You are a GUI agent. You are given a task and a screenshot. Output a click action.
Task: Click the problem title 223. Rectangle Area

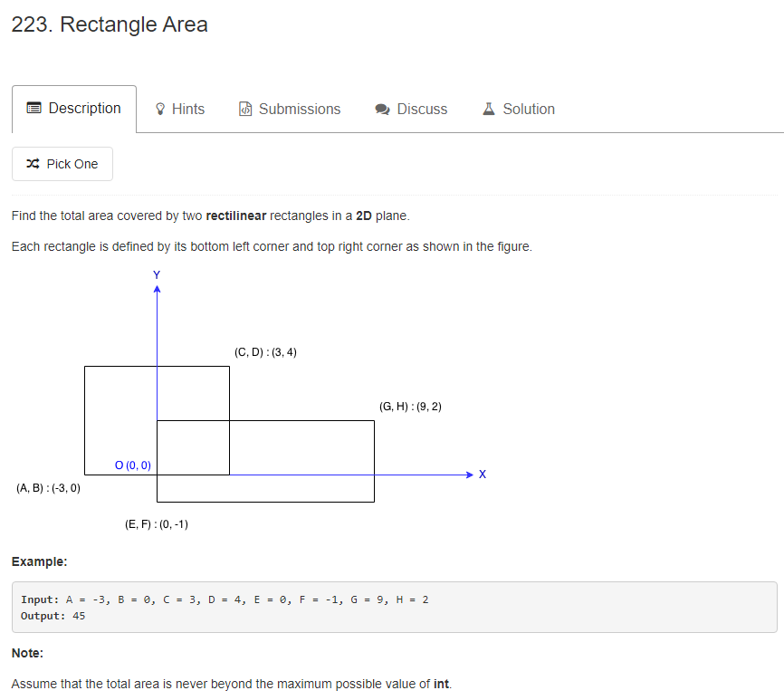point(107,24)
